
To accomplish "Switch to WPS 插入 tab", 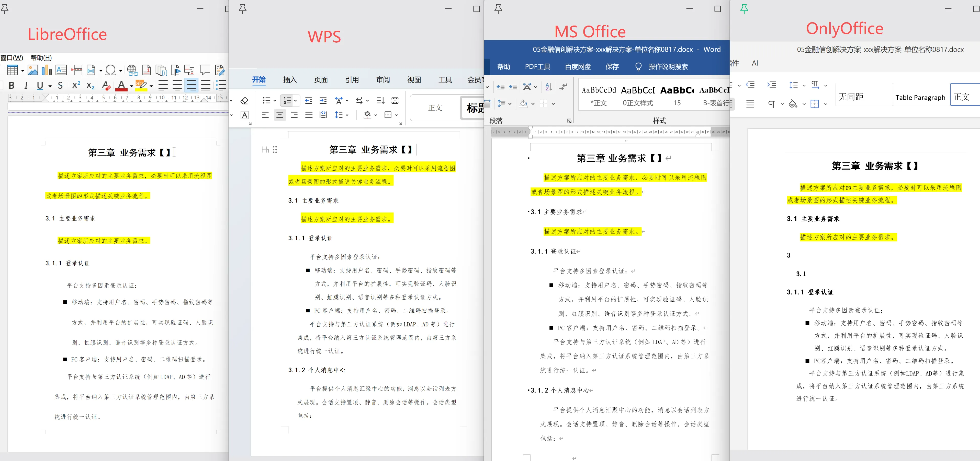I will tap(290, 79).
